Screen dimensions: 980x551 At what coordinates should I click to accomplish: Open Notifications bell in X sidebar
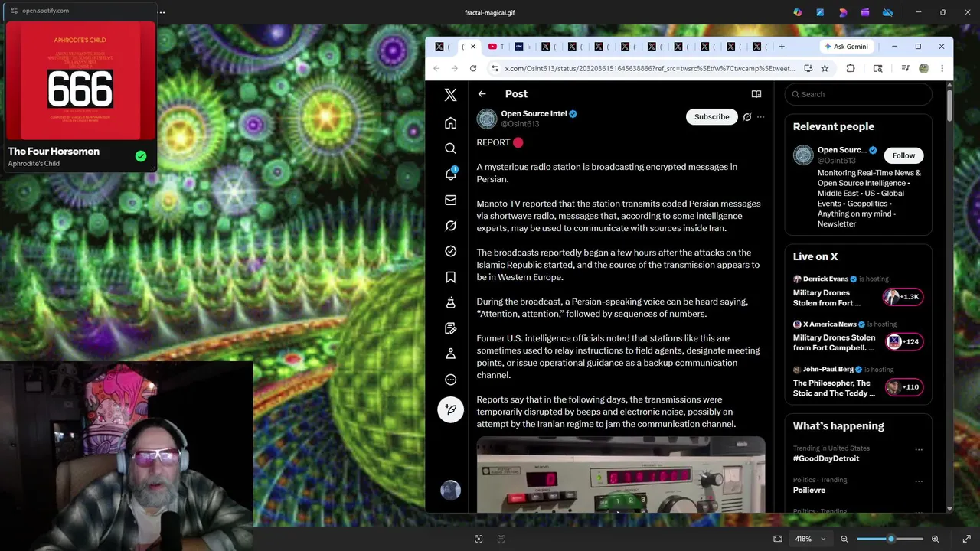450,174
